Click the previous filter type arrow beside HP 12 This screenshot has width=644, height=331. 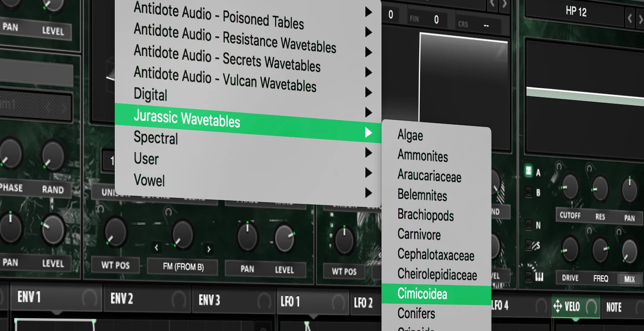coord(630,19)
